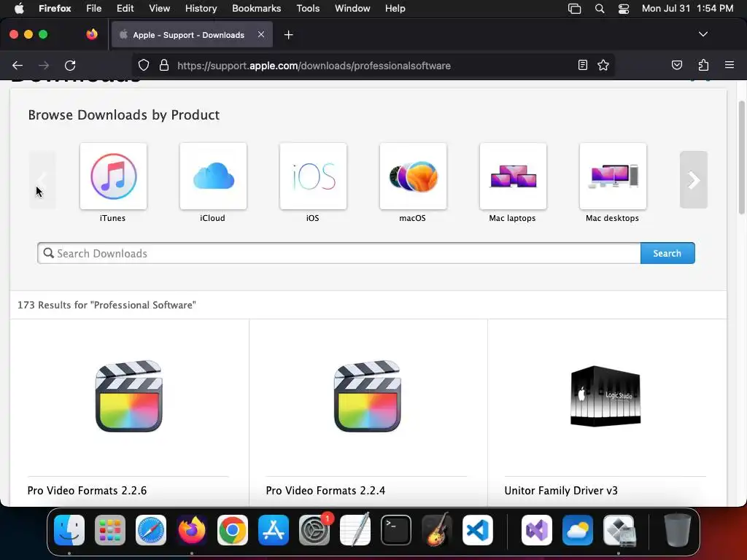Open the Extensions puzzle icon
The height and width of the screenshot is (560, 747).
coord(703,66)
